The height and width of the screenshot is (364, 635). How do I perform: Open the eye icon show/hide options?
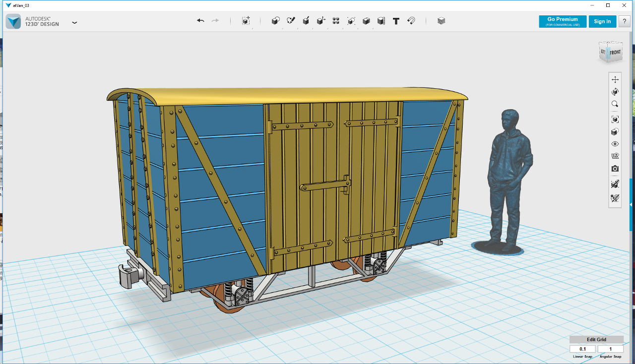[x=615, y=144]
